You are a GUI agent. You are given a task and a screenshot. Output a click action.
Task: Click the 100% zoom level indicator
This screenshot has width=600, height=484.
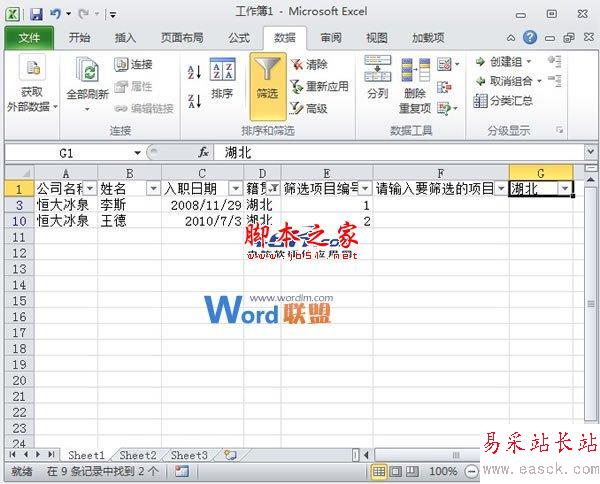coord(443,471)
